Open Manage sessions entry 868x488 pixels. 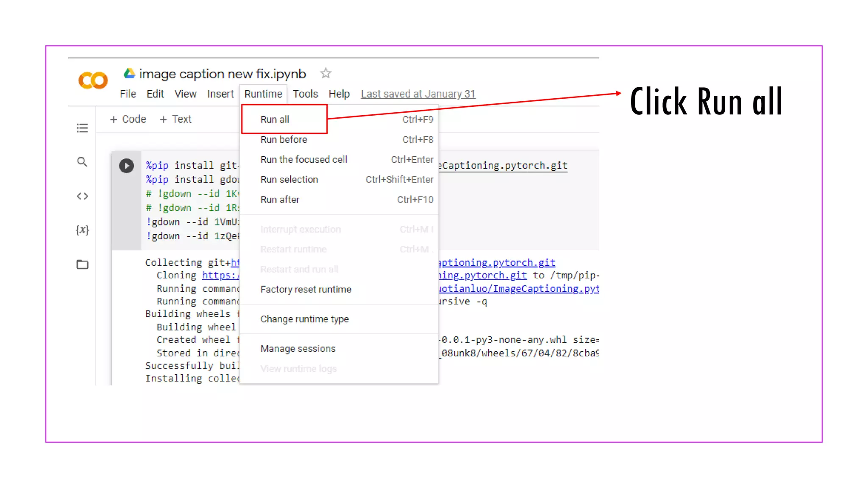298,349
